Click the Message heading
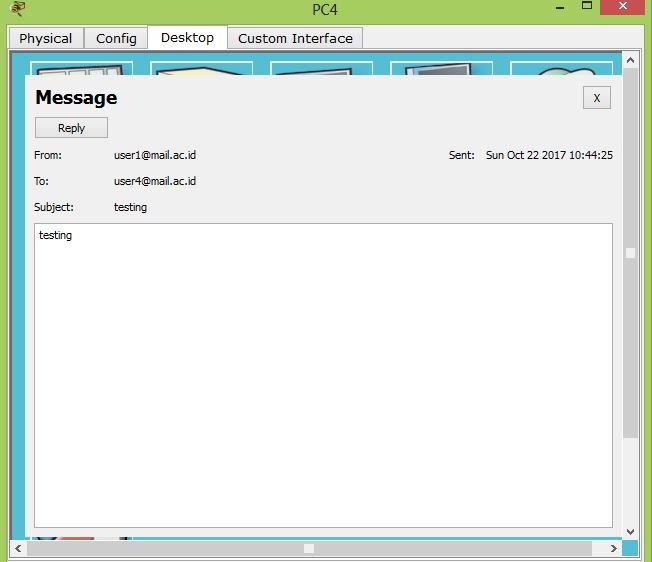Image resolution: width=652 pixels, height=562 pixels. click(76, 98)
